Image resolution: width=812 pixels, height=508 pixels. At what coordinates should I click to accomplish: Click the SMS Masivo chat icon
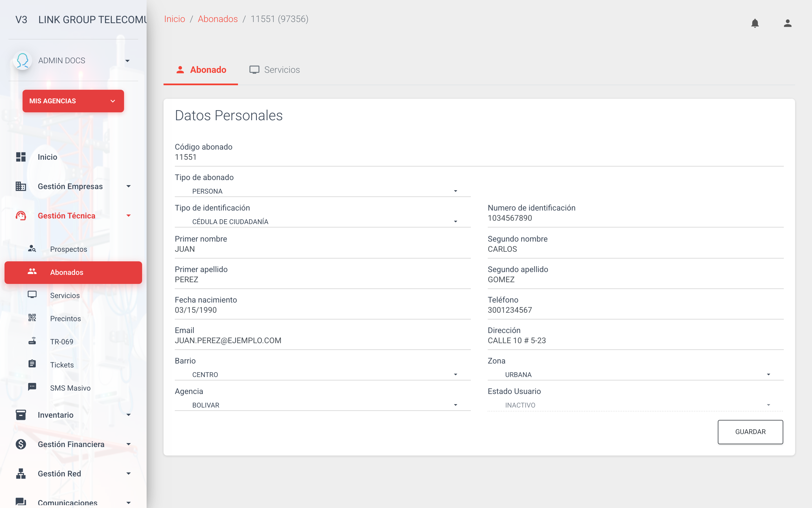[x=32, y=387]
